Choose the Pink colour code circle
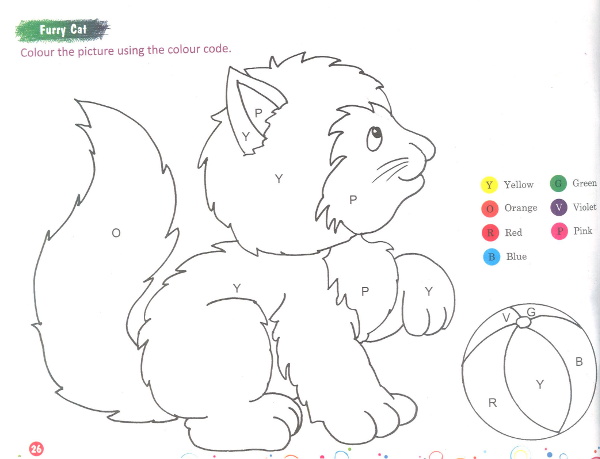This screenshot has height=459, width=600. (559, 231)
